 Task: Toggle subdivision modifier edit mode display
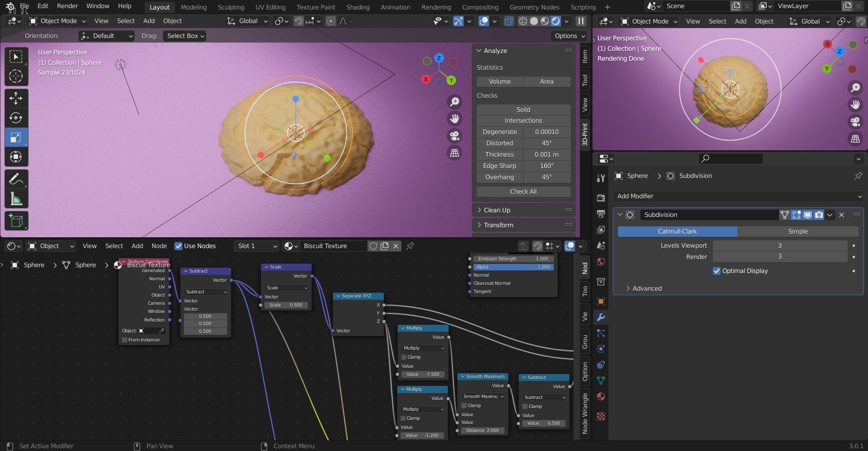796,215
